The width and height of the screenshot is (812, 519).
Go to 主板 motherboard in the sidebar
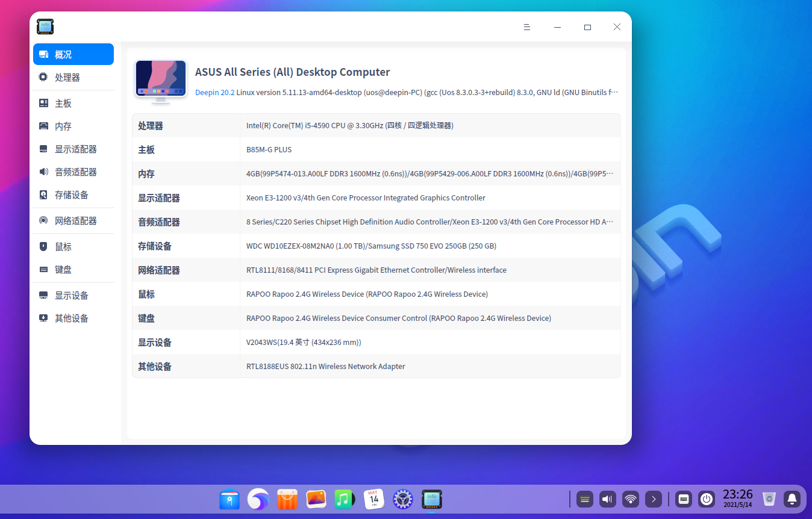click(73, 104)
